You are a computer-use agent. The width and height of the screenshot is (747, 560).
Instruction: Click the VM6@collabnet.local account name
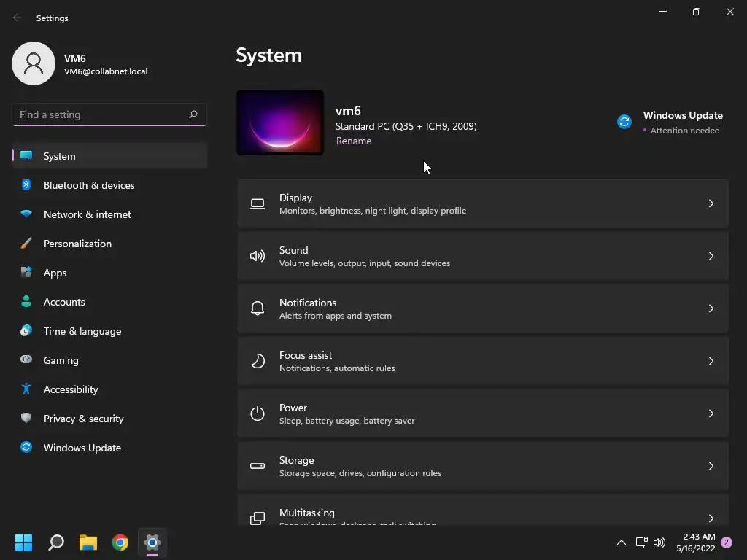[x=106, y=71]
